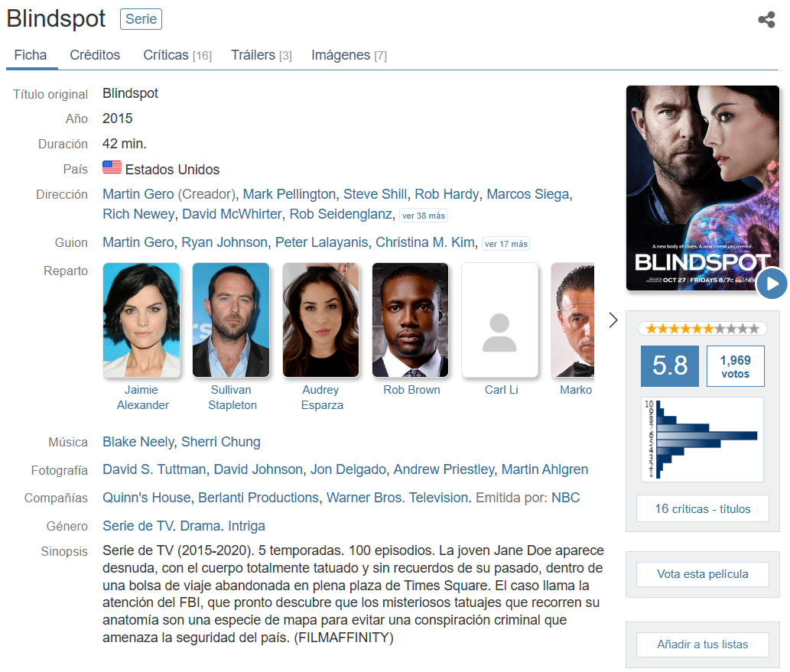
Task: Open the '16 críticas - títulos' link
Action: (702, 508)
